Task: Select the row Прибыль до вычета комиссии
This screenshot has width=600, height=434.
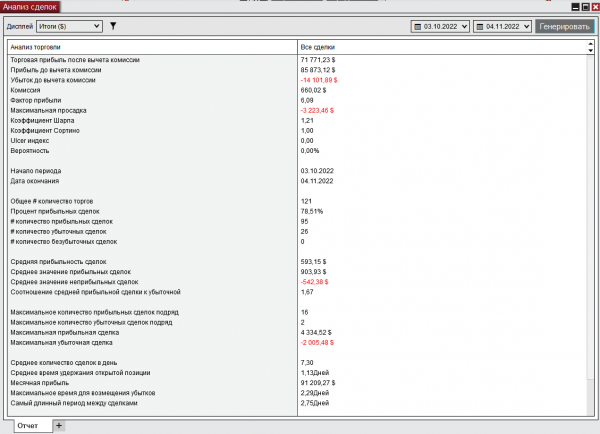Action: [56, 70]
